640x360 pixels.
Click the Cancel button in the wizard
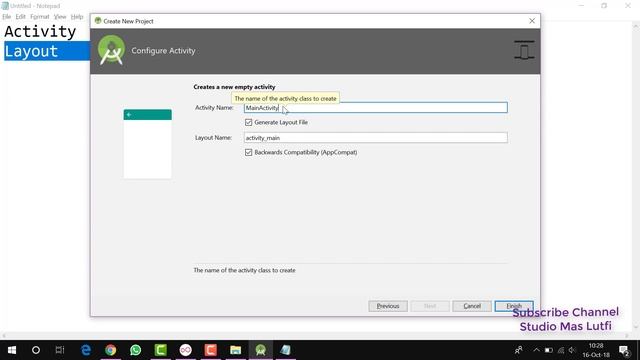coord(472,306)
